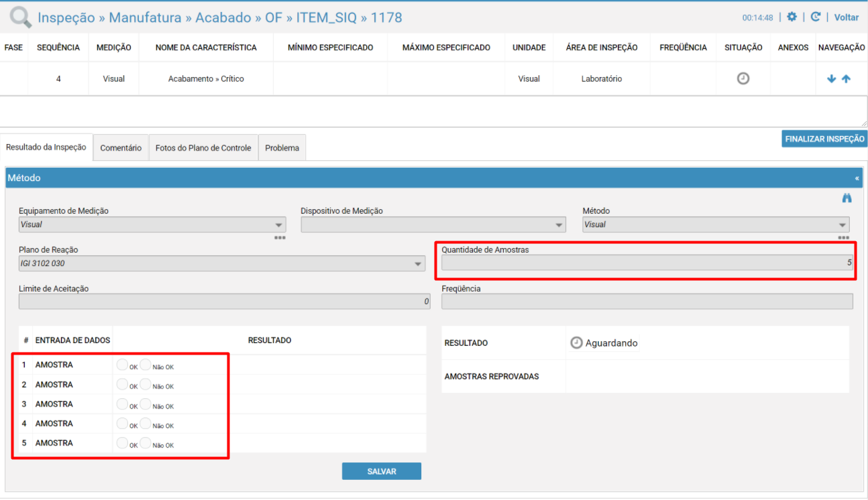This screenshot has width=868, height=500.
Task: Click the magnifier search icon in header
Action: tap(20, 17)
